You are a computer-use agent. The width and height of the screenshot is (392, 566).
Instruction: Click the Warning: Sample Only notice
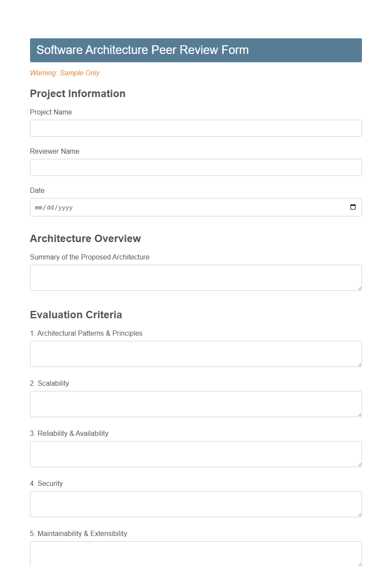coord(64,73)
